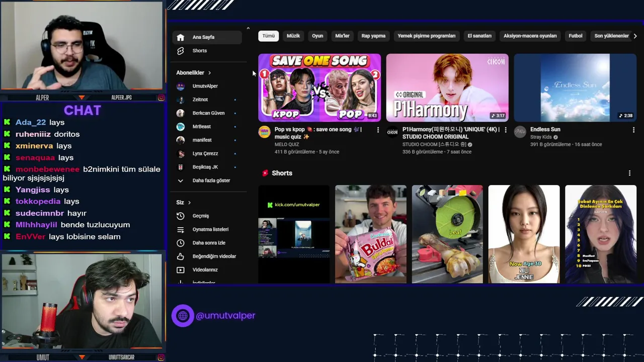The width and height of the screenshot is (644, 362).
Task: Show more filter chips with right arrow
Action: pos(635,36)
